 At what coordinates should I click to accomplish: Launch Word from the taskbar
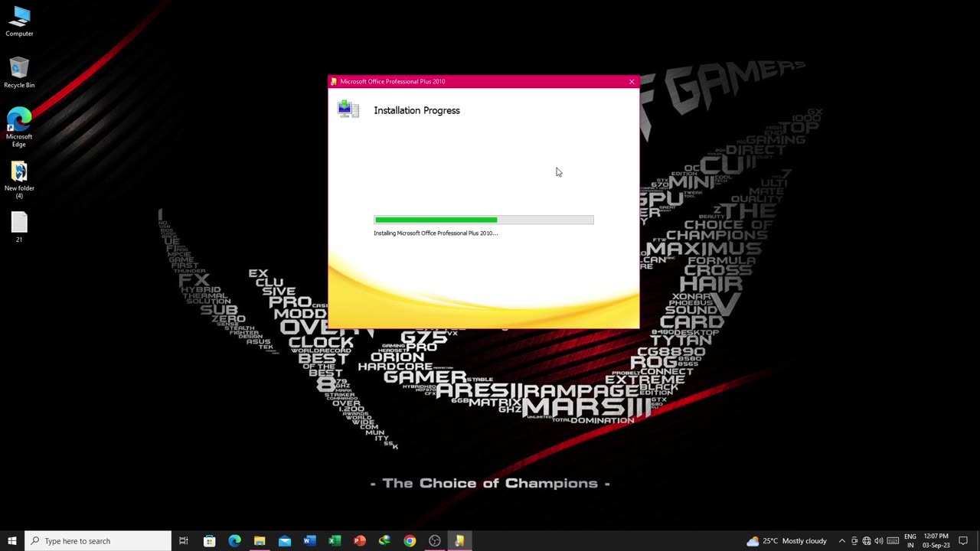tap(309, 541)
